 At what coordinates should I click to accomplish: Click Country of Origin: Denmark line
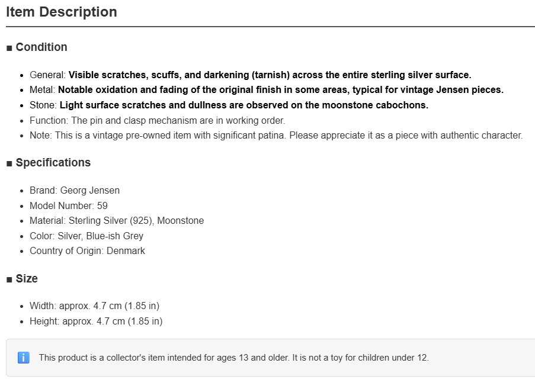tap(87, 251)
